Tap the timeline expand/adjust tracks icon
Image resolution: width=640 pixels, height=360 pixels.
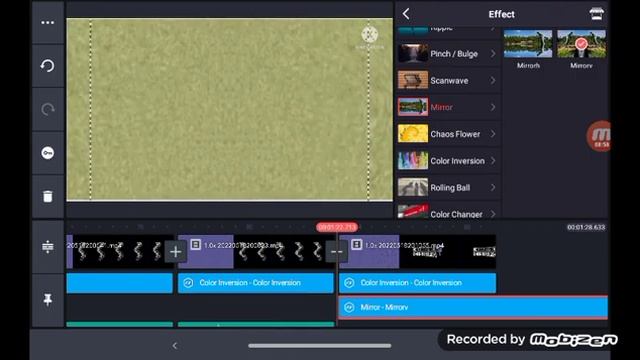pos(48,247)
